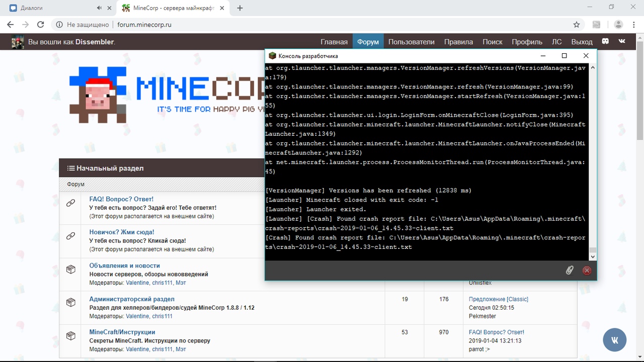Click cube icon beside Объявления и новости

pyautogui.click(x=70, y=269)
